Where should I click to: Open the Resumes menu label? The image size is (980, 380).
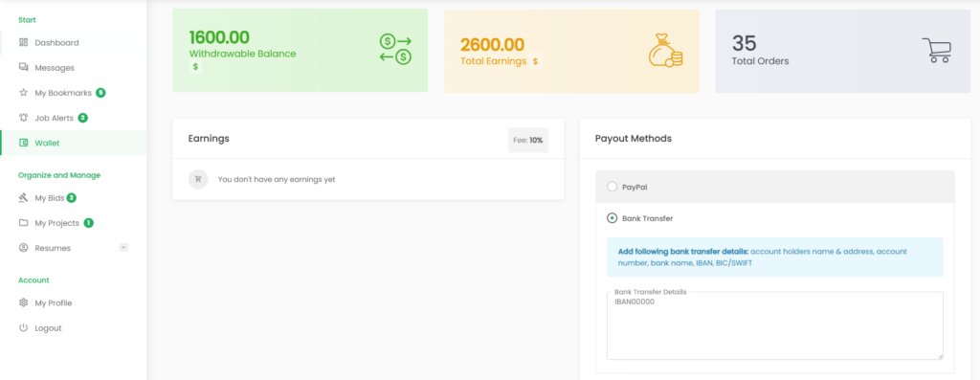pos(53,248)
